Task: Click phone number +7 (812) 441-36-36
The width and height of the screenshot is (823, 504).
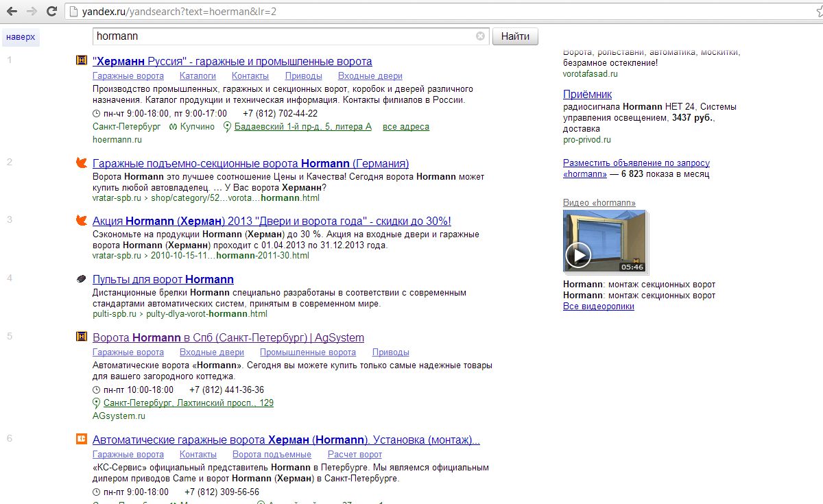Action: (x=227, y=390)
